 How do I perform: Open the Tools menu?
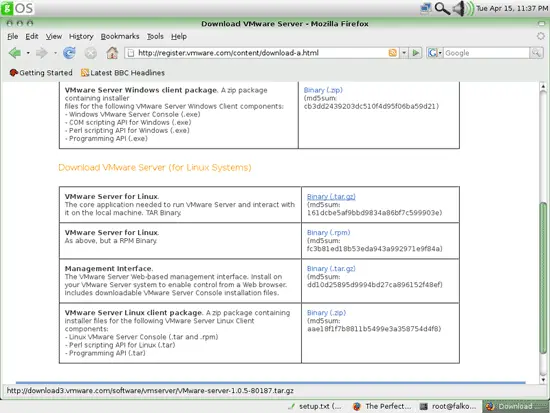[x=155, y=36]
